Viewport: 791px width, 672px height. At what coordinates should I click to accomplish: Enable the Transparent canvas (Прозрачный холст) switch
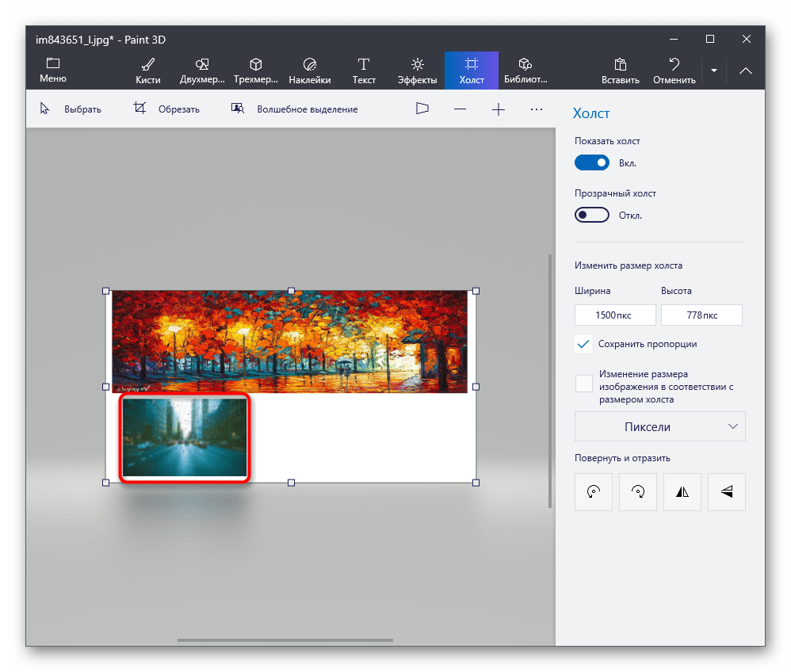(592, 215)
